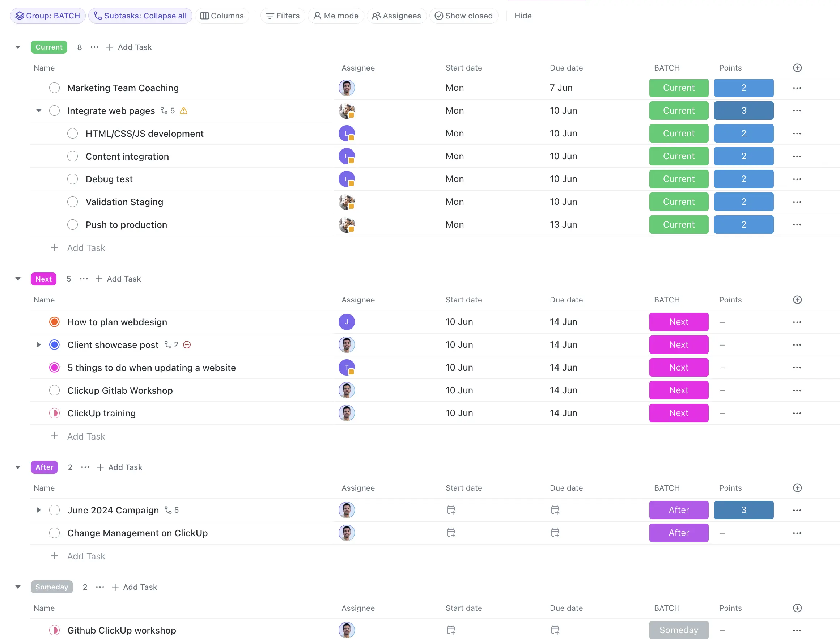
Task: Click Hide in the toolbar
Action: (523, 16)
